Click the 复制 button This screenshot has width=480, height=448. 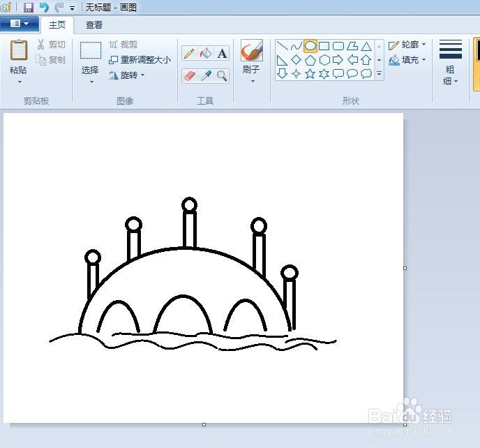pos(51,60)
